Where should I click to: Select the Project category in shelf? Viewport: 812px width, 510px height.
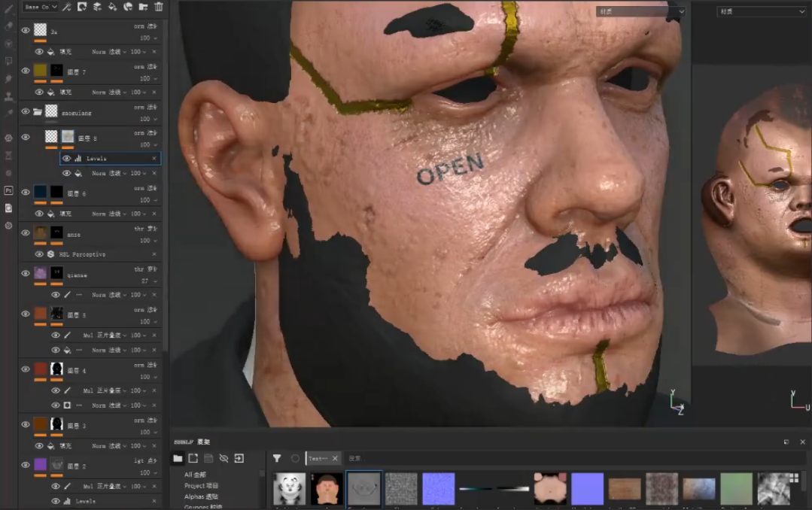pyautogui.click(x=201, y=485)
